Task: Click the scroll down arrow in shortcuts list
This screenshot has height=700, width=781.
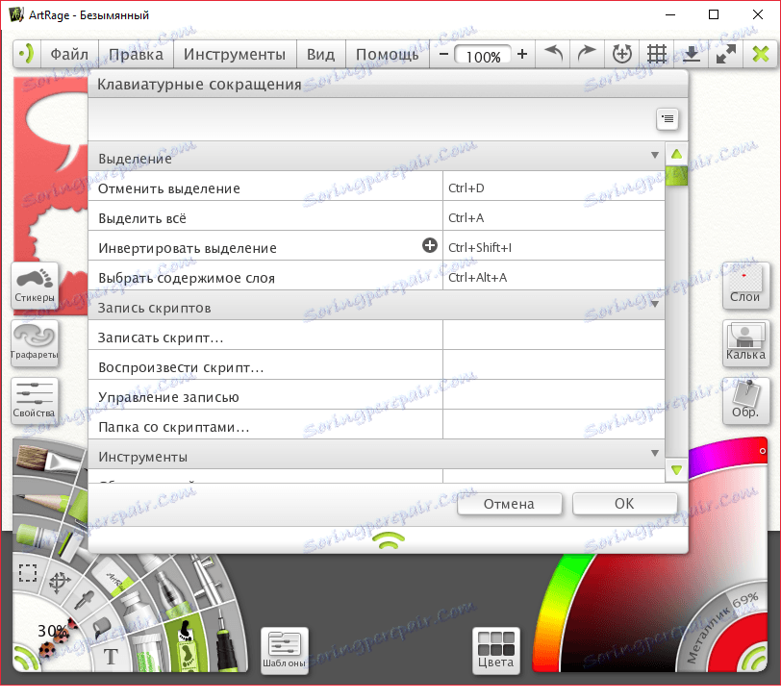Action: point(676,470)
